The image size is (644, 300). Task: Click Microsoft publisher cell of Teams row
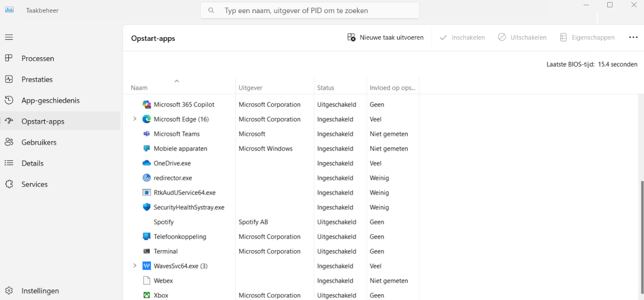(x=252, y=134)
